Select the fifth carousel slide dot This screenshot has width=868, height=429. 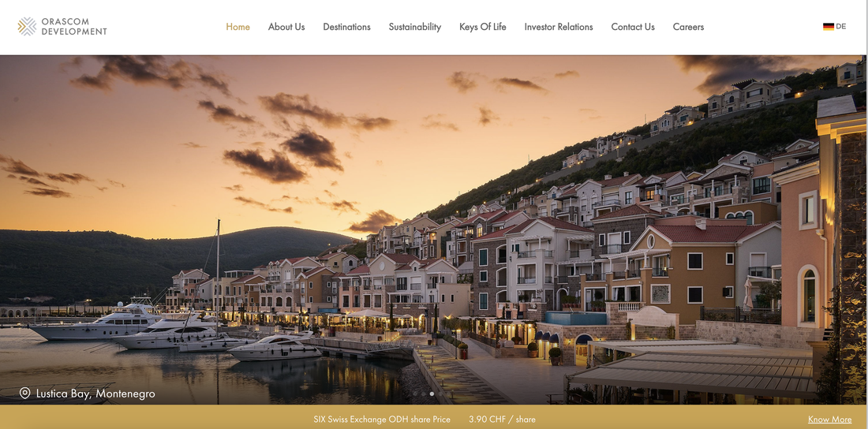(x=448, y=394)
